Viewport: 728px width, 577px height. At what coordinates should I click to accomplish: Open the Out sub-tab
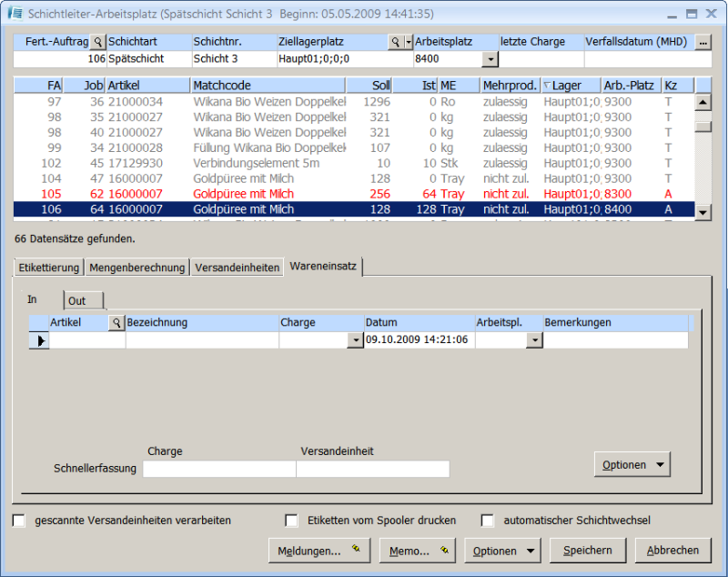pyautogui.click(x=82, y=300)
